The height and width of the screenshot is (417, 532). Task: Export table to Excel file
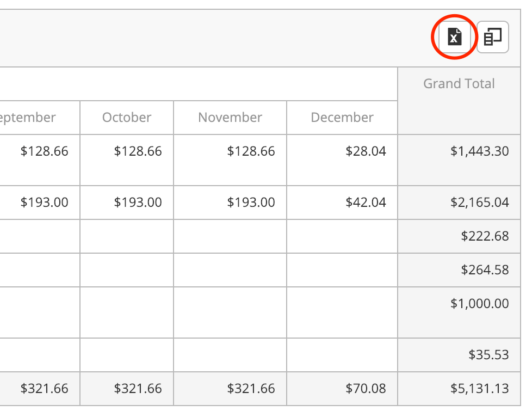click(454, 36)
